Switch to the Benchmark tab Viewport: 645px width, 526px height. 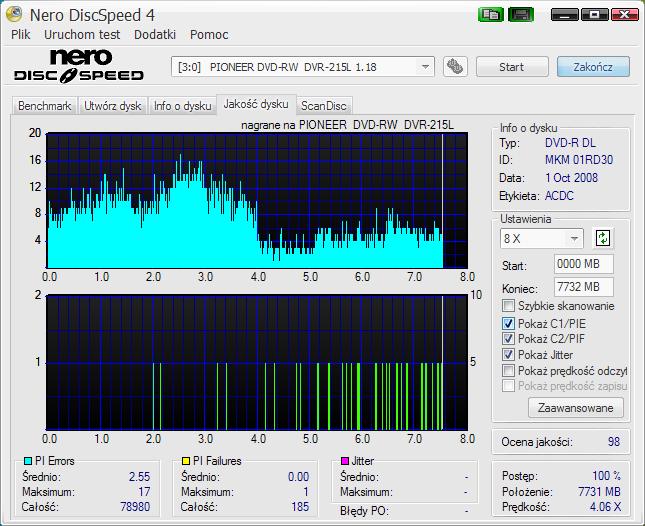pyautogui.click(x=44, y=106)
